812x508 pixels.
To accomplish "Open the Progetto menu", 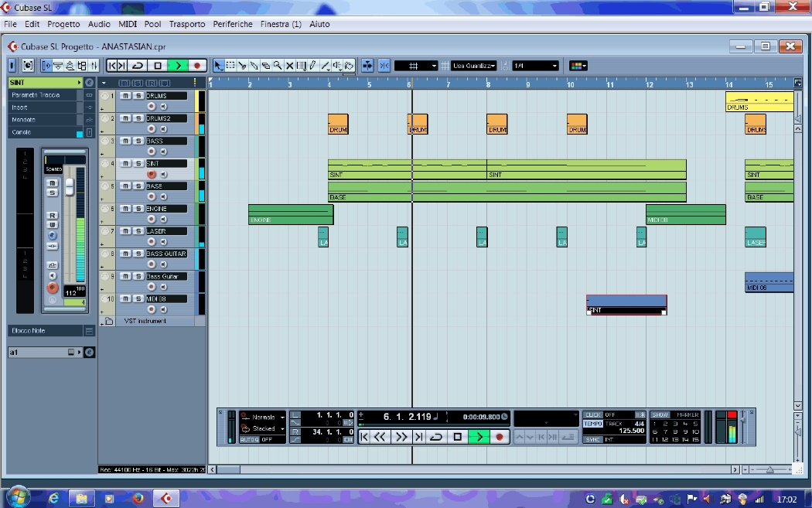I will point(63,24).
